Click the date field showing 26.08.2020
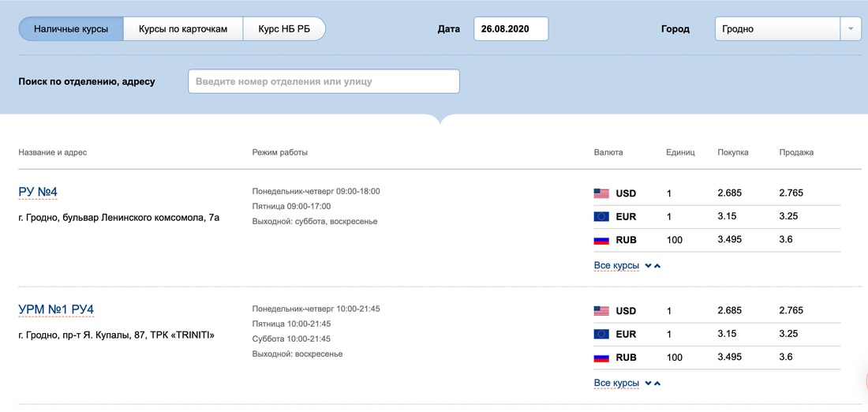 (511, 29)
